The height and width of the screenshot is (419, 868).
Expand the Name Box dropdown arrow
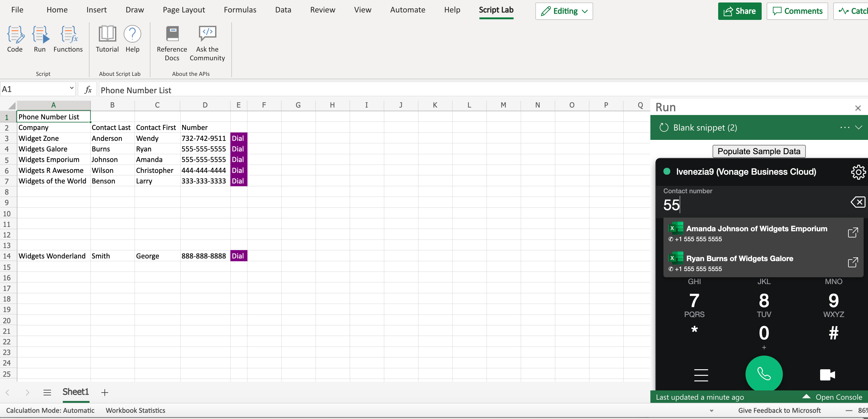coord(72,88)
